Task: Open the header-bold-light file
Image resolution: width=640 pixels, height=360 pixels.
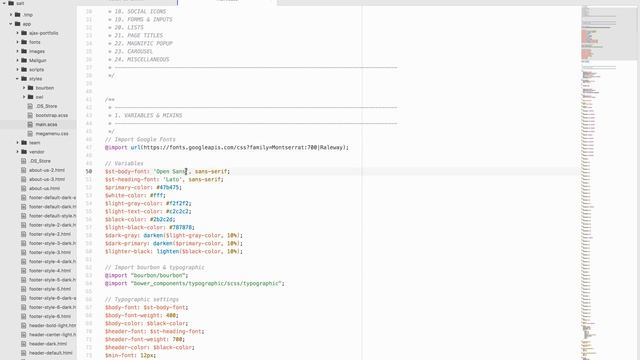Action: tap(52, 325)
